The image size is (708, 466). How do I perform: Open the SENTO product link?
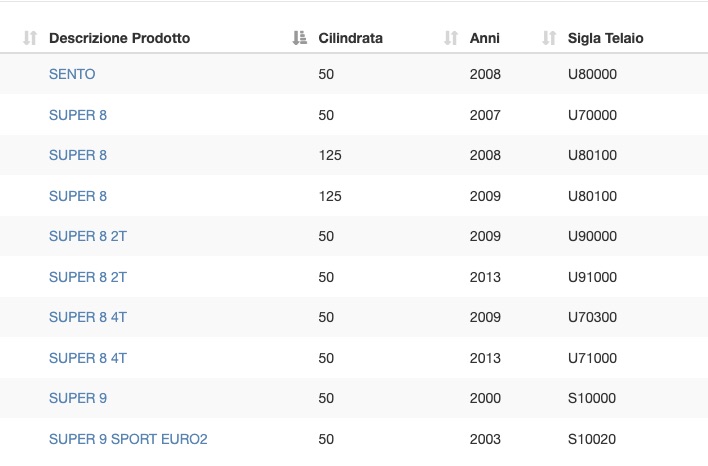coord(72,74)
